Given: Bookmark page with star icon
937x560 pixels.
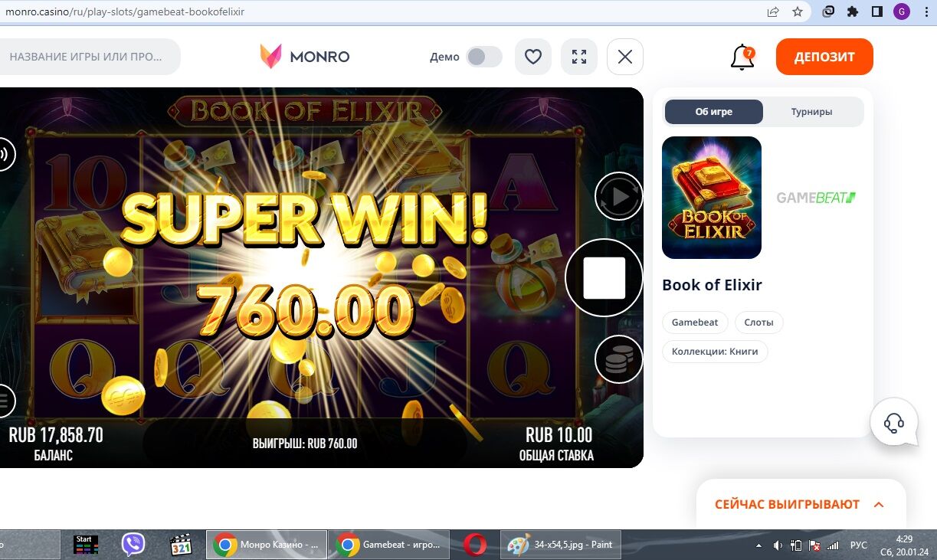Looking at the screenshot, I should 798,11.
